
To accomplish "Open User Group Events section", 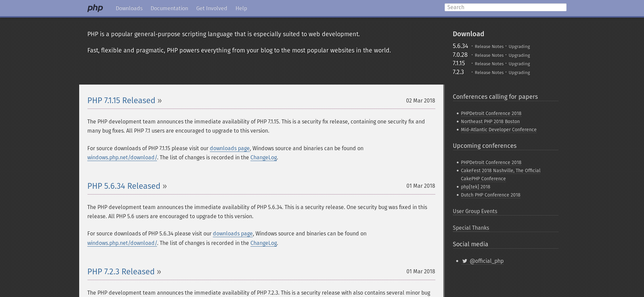I will click(475, 211).
